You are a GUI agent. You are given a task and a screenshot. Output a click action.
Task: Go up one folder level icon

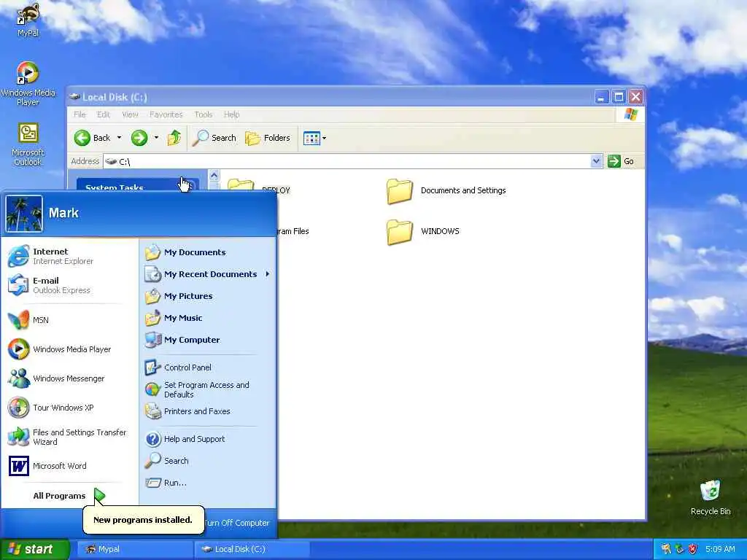tap(174, 138)
